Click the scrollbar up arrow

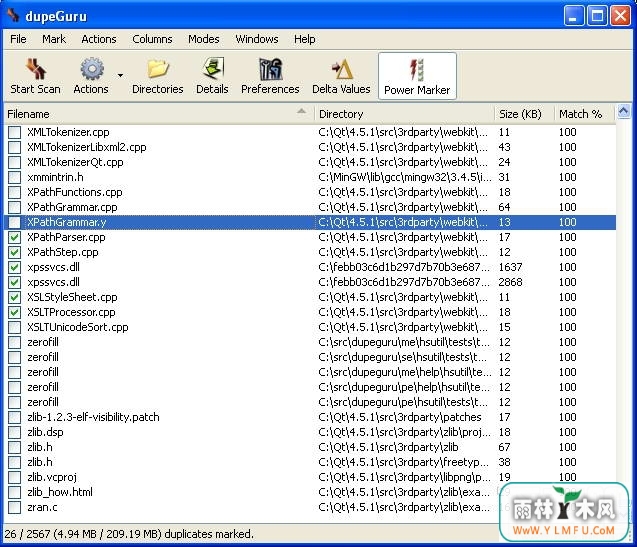[x=624, y=111]
